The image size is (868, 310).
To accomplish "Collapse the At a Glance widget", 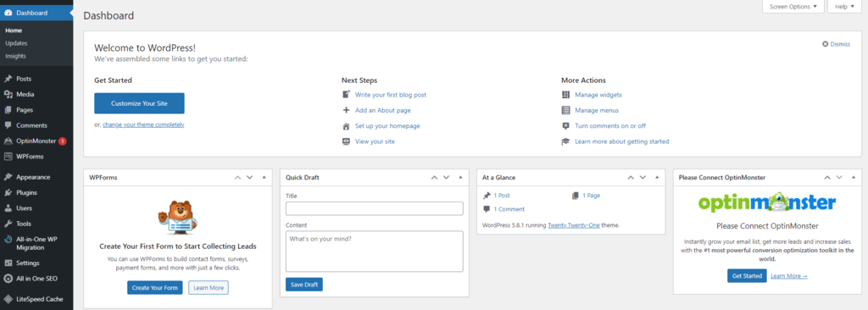I will 657,177.
